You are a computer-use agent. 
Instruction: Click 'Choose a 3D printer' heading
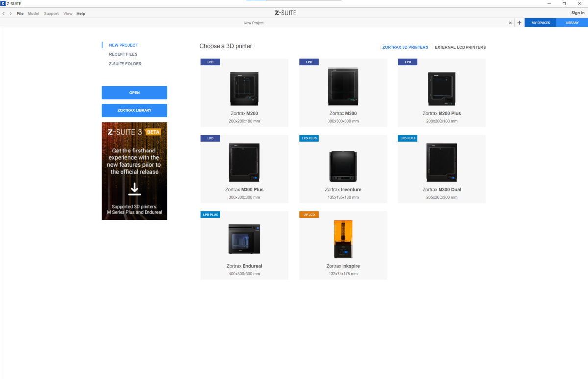click(226, 46)
